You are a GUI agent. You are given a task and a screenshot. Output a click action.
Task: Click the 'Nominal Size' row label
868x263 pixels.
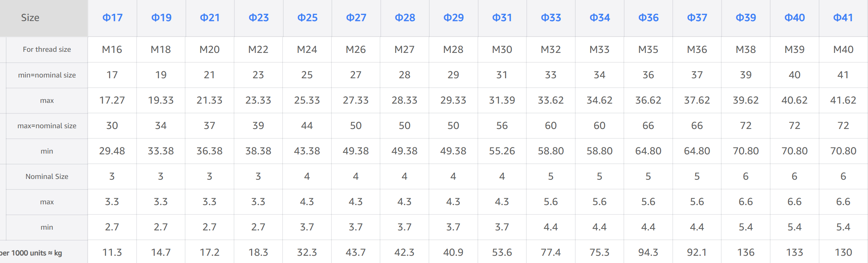[x=47, y=176]
